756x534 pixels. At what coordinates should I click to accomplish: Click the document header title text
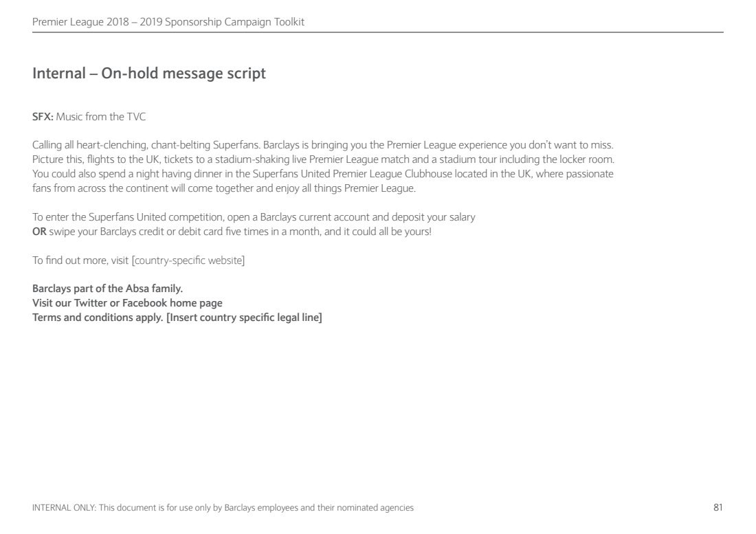168,22
